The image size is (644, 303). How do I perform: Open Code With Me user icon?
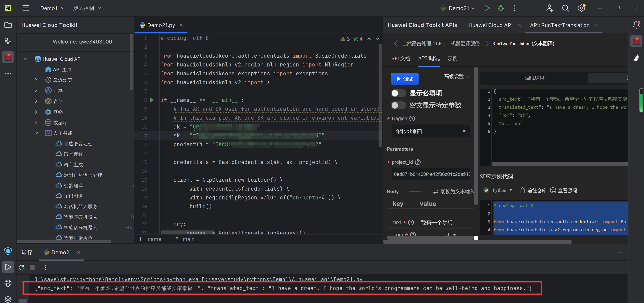click(x=549, y=8)
